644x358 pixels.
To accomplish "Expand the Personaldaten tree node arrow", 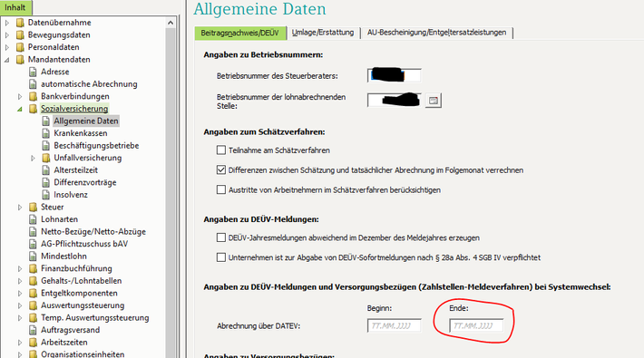I will (7, 47).
